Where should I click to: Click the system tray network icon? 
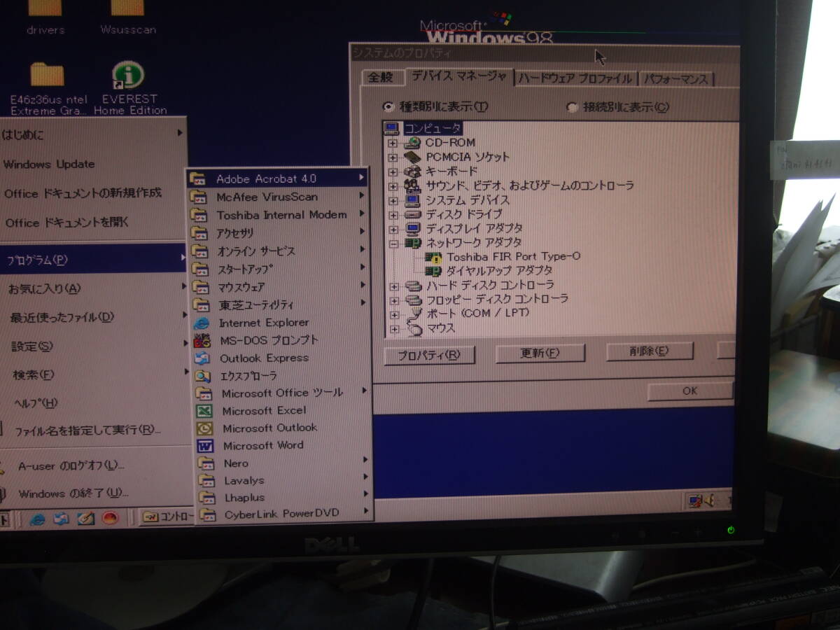(x=695, y=501)
